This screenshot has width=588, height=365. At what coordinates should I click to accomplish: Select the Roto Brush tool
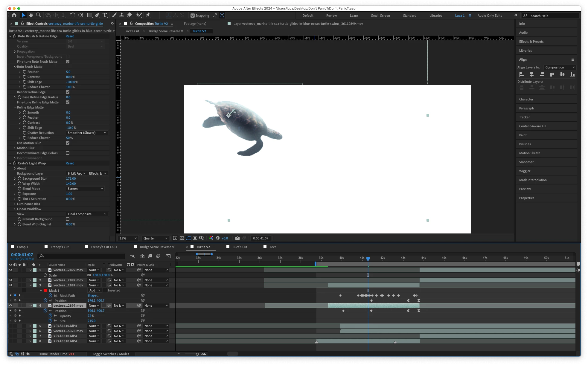(x=139, y=15)
